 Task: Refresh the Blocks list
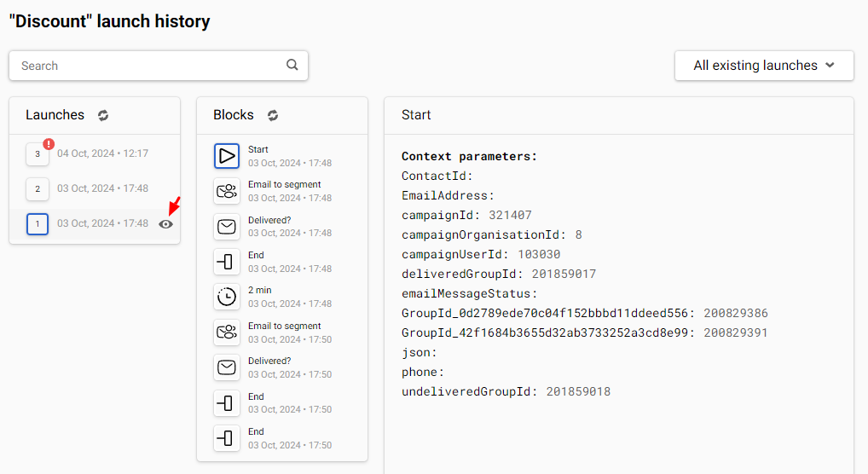(272, 115)
